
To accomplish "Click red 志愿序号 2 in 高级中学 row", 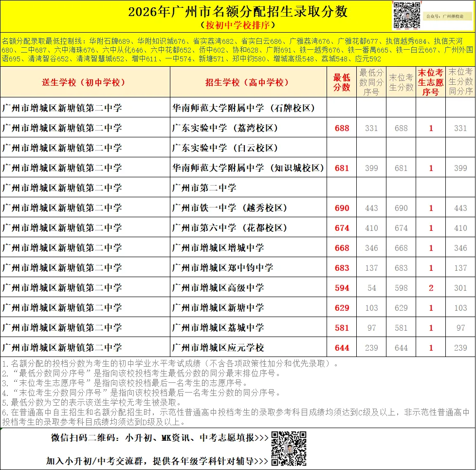I will 431,288.
